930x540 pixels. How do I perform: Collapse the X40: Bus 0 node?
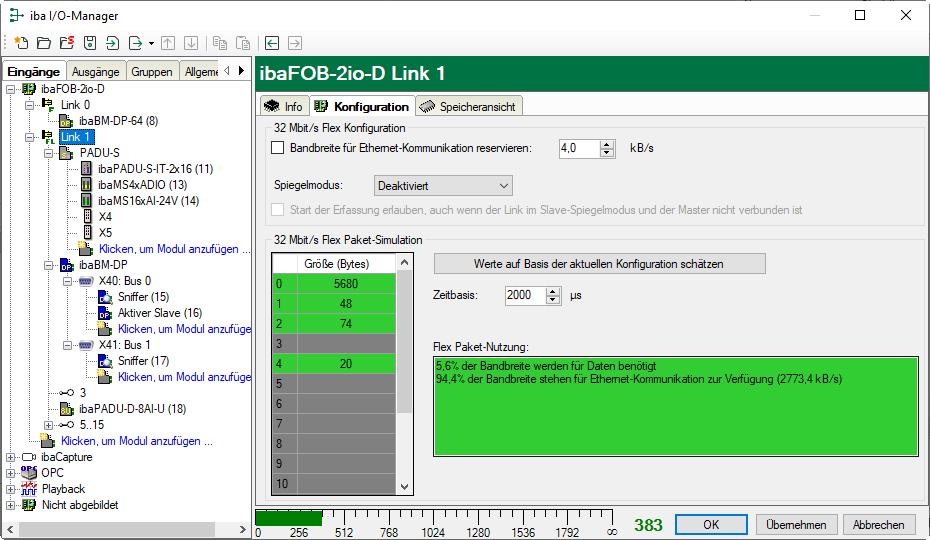(x=68, y=281)
